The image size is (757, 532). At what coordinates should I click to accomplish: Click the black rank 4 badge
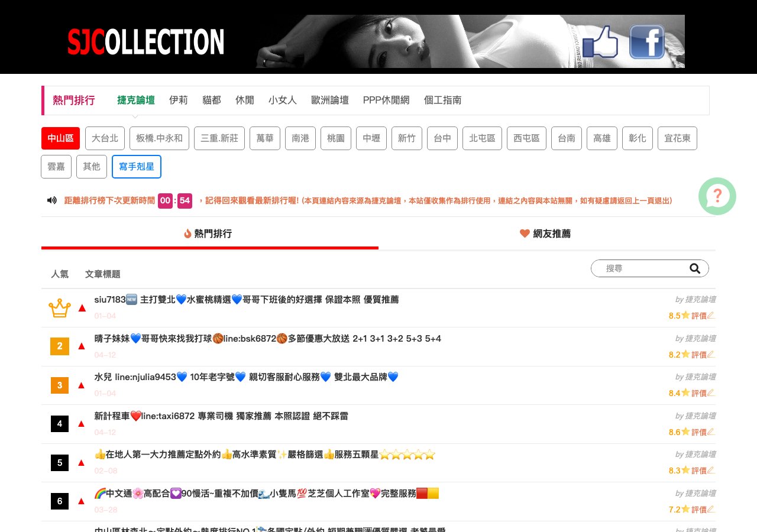click(x=60, y=423)
